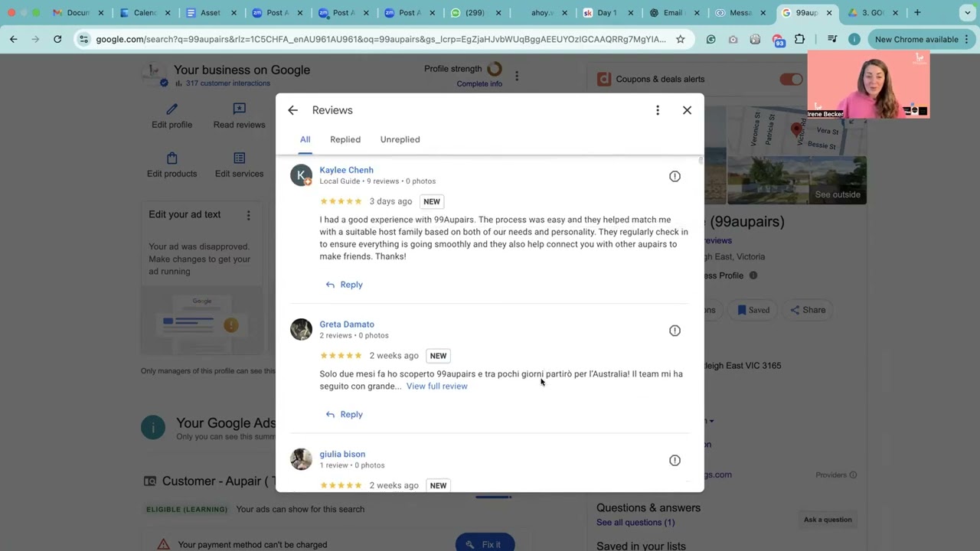
Task: Open Greta Damato's profile name link
Action: 347,324
